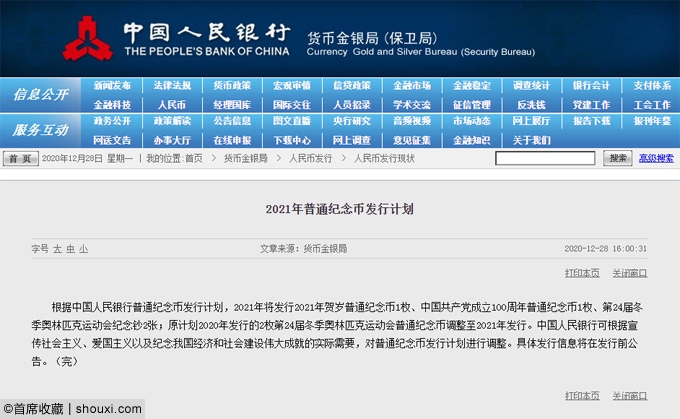
Task: Open the 高级搜索 advanced search link
Action: [x=656, y=158]
